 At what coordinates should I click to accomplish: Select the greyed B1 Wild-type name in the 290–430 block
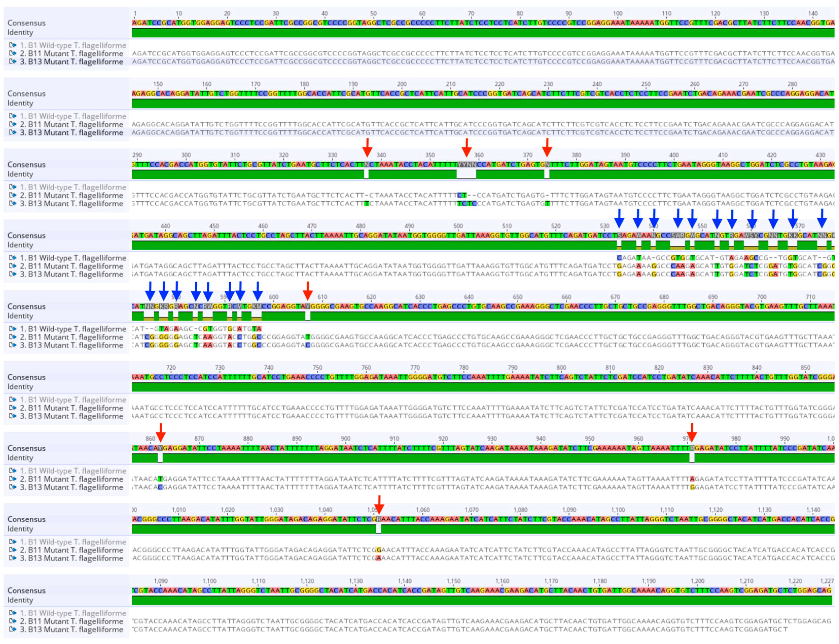(73, 187)
